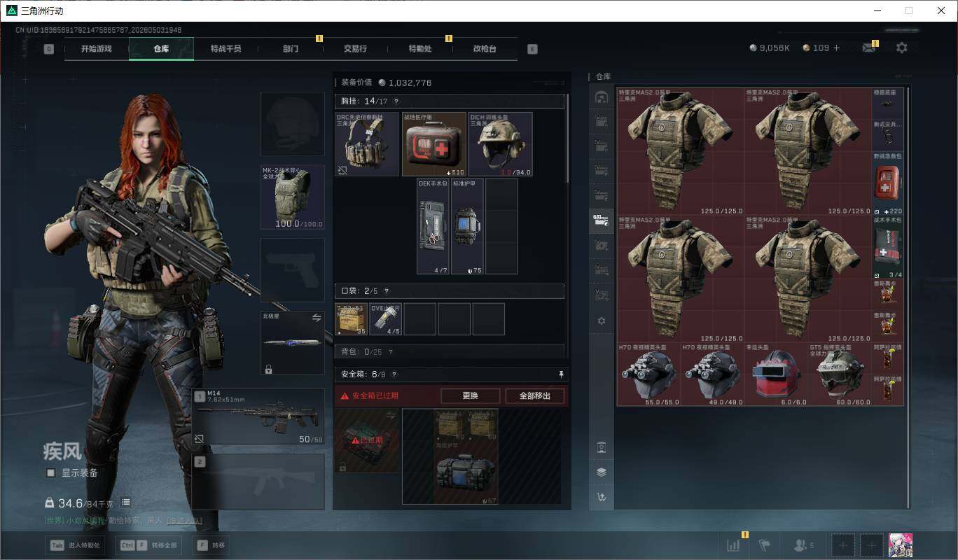Click the 进入特勤处 Tab shortcut button
The image size is (958, 560).
click(x=75, y=545)
